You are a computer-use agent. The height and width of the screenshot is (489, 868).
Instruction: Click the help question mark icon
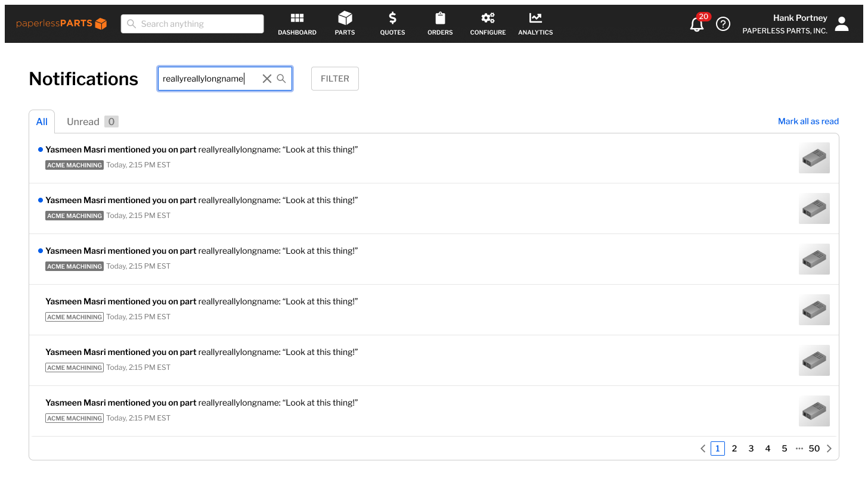pyautogui.click(x=723, y=24)
